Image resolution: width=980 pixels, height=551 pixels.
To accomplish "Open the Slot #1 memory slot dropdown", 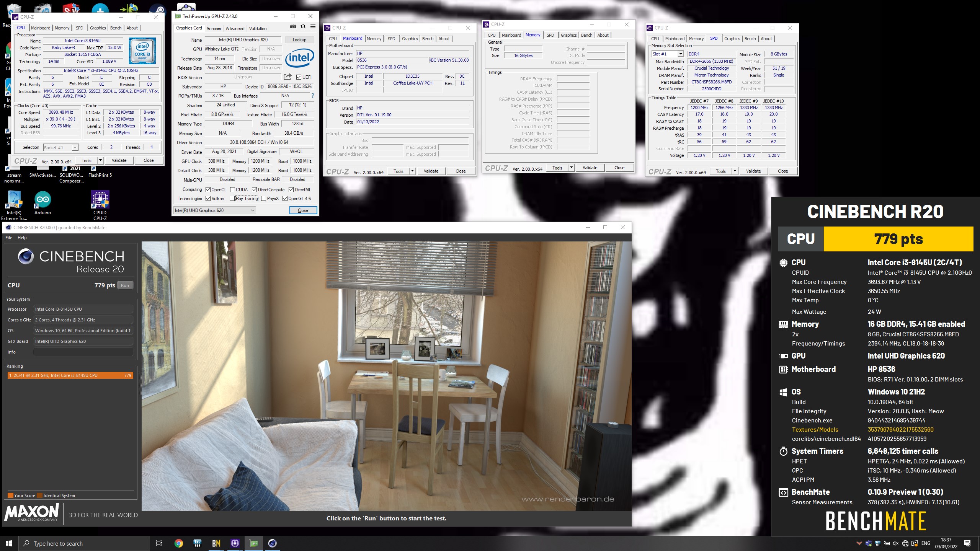I will [668, 54].
